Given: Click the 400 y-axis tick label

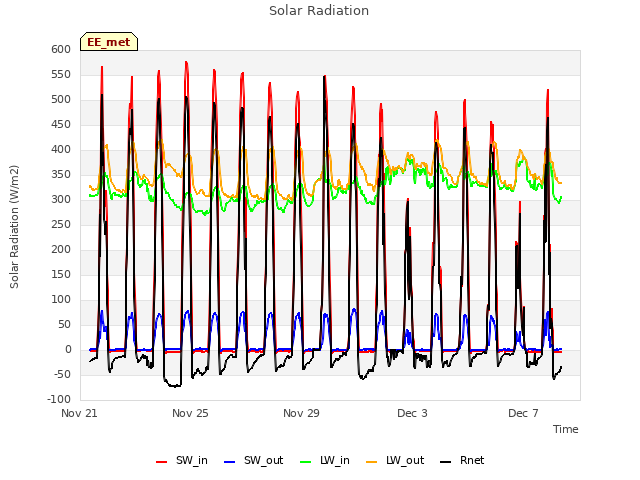Looking at the screenshot, I should tap(61, 149).
